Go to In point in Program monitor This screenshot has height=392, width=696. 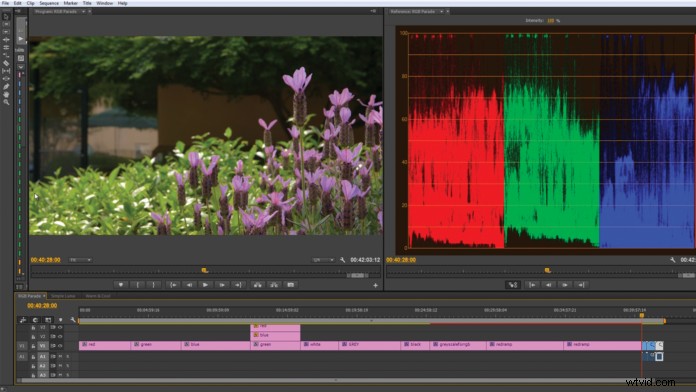[173, 285]
